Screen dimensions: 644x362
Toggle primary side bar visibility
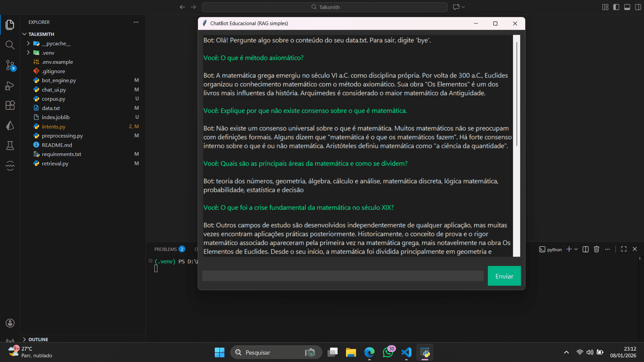pos(616,7)
